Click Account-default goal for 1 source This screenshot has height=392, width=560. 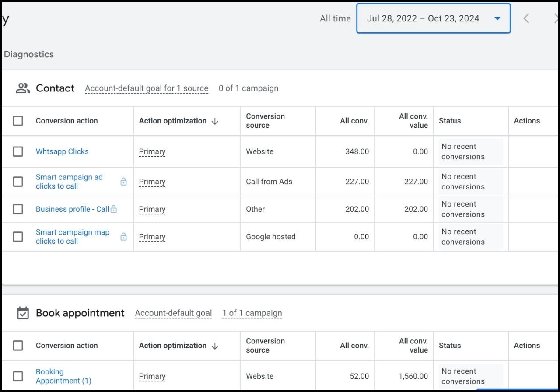pyautogui.click(x=147, y=88)
